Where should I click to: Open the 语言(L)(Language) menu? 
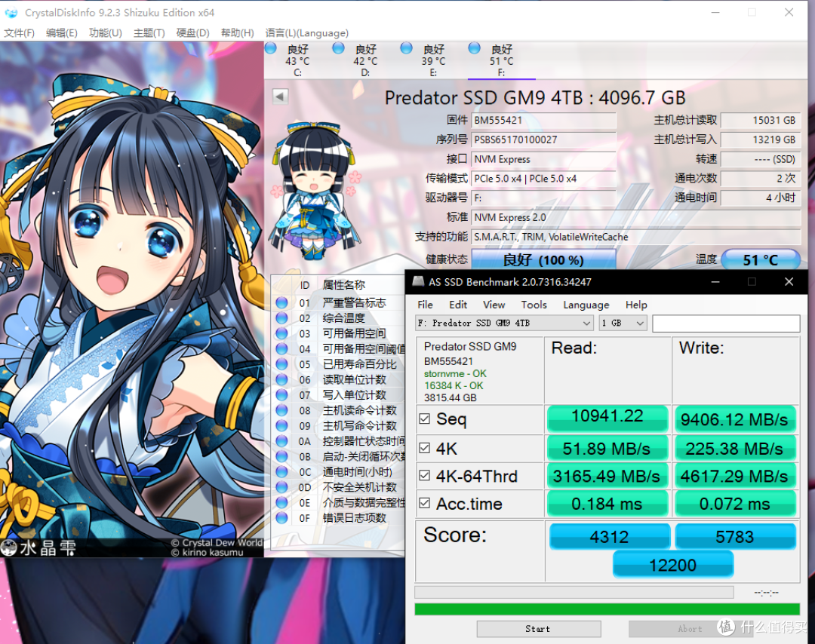306,32
